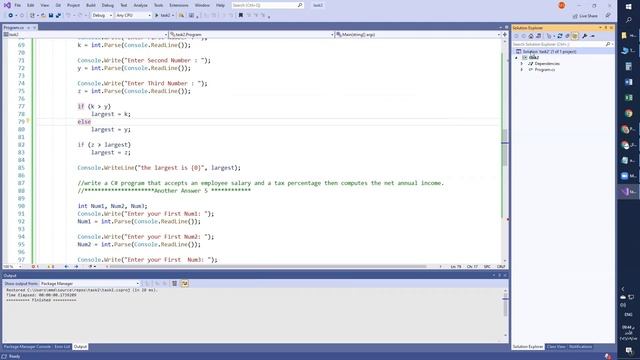Open the Notifications tab
Image resolution: width=640 pixels, height=360 pixels.
click(580, 347)
